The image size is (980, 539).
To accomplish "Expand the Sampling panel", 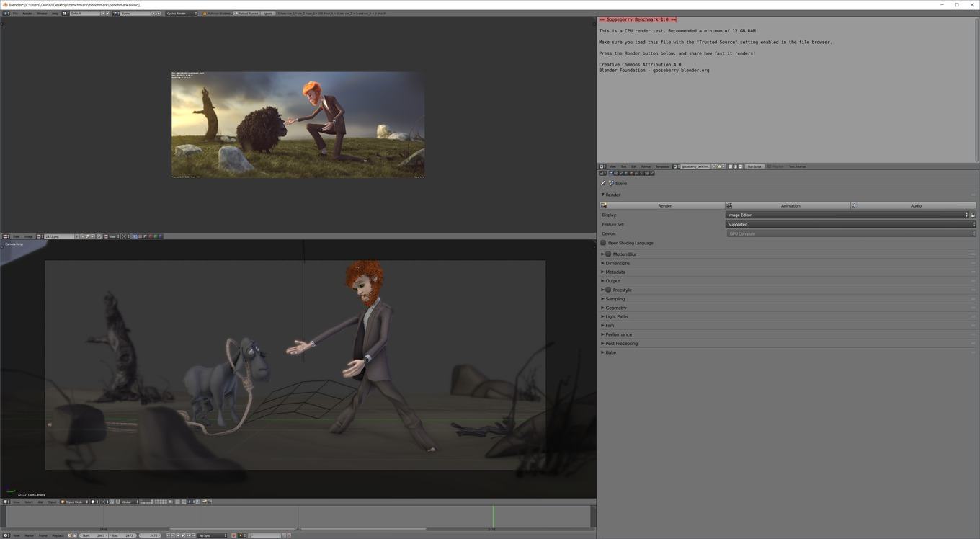I will 615,299.
